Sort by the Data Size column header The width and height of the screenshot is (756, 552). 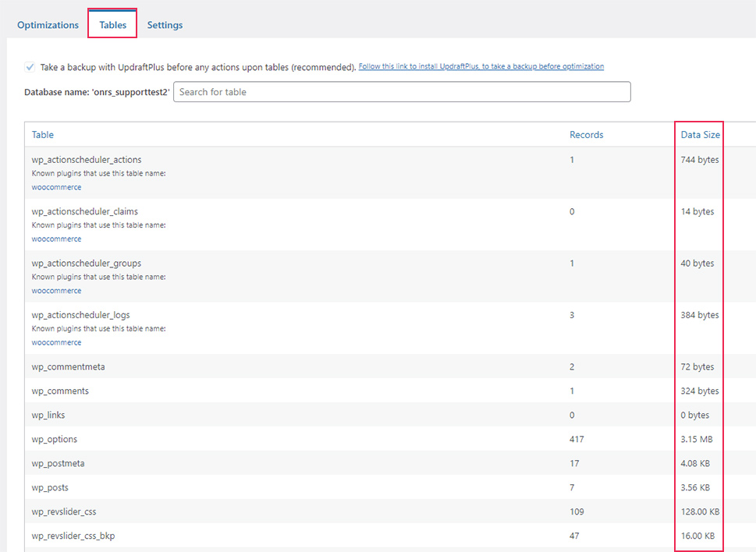(700, 135)
